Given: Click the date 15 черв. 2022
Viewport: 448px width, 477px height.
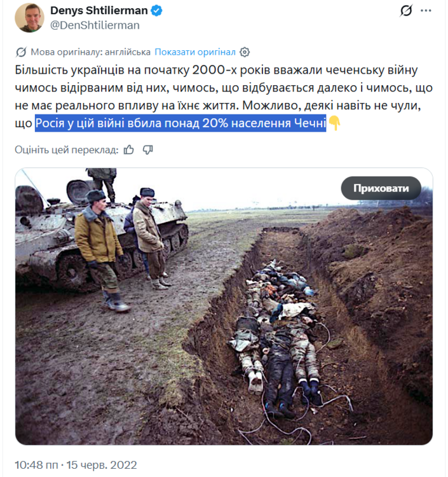Looking at the screenshot, I should click(x=102, y=465).
